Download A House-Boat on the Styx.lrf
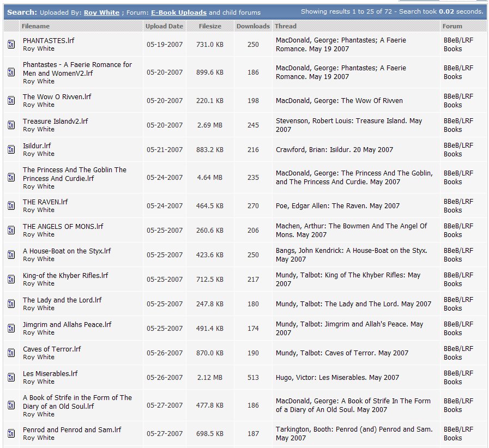 pyautogui.click(x=67, y=251)
